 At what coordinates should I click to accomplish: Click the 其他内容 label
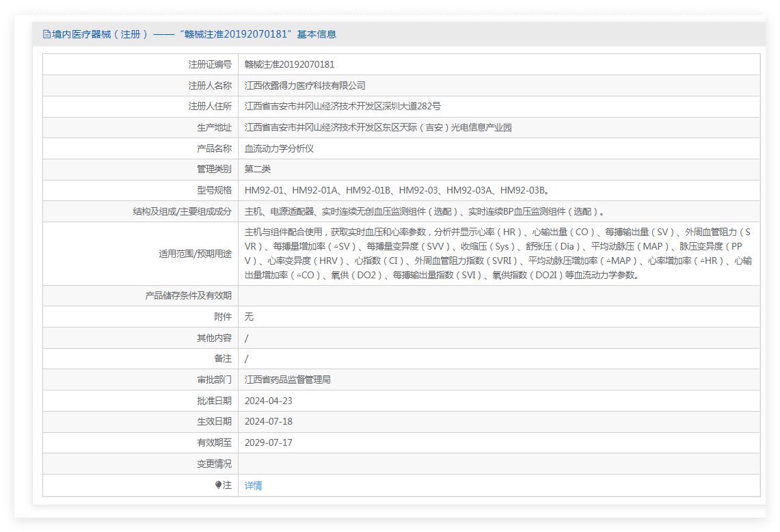215,338
